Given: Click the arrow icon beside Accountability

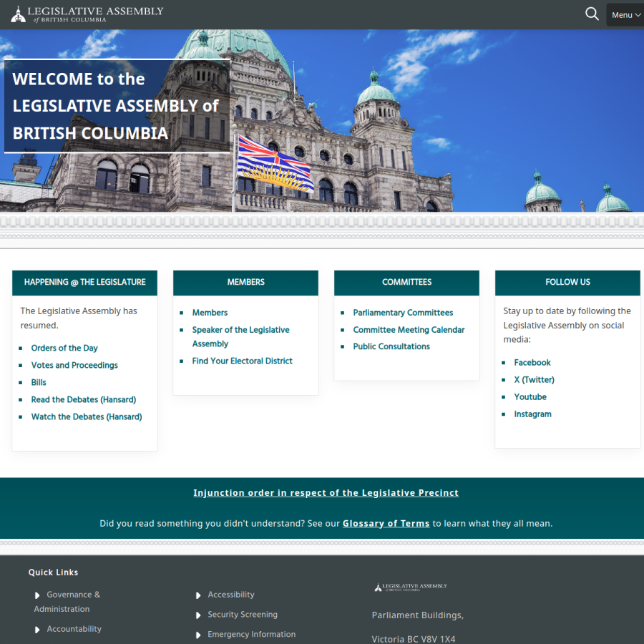Looking at the screenshot, I should click(x=37, y=630).
